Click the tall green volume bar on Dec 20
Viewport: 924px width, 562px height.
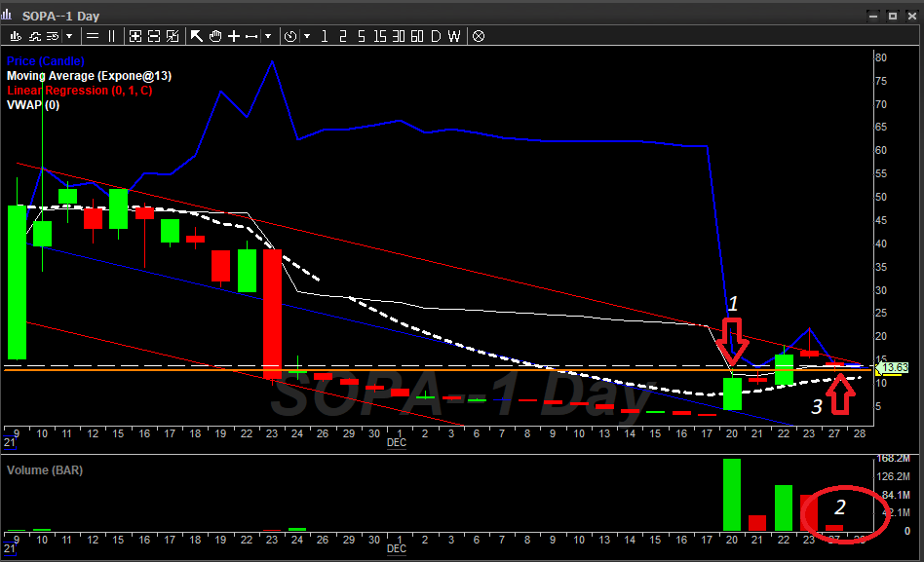pyautogui.click(x=732, y=495)
